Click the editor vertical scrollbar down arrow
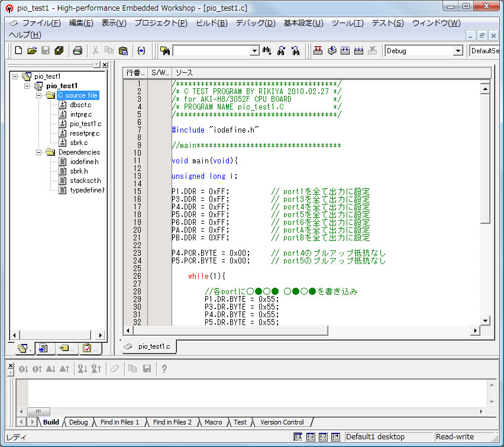Image resolution: width=504 pixels, height=447 pixels. (x=485, y=321)
